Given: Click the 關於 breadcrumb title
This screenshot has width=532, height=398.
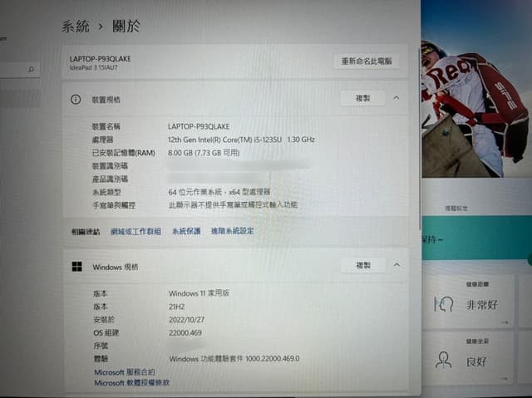Looking at the screenshot, I should [126, 26].
